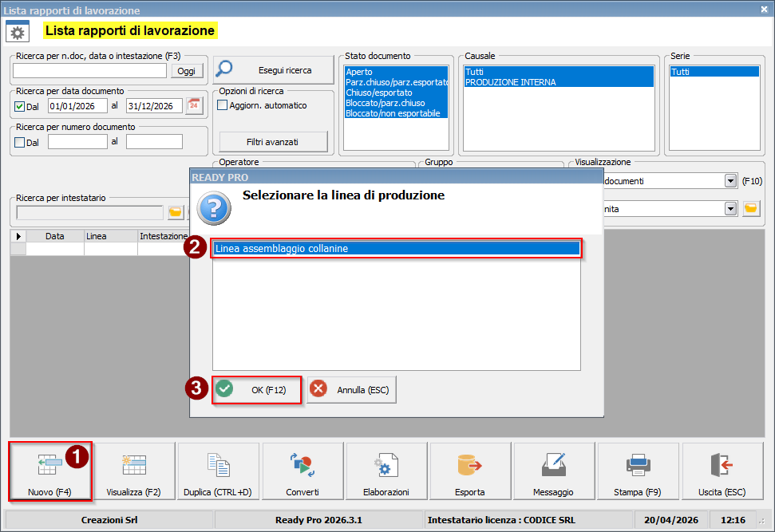Image resolution: width=775 pixels, height=532 pixels.
Task: Open the Elaborazioni tools
Action: pyautogui.click(x=386, y=471)
